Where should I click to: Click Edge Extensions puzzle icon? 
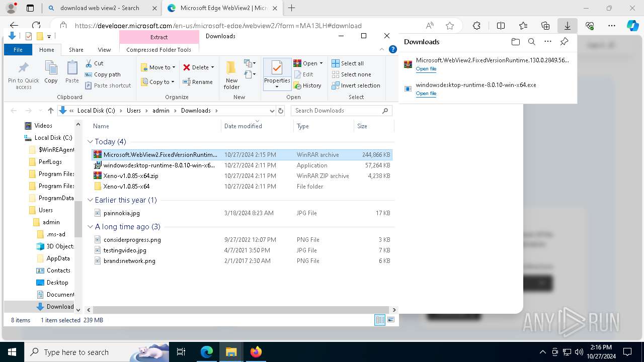(x=476, y=26)
